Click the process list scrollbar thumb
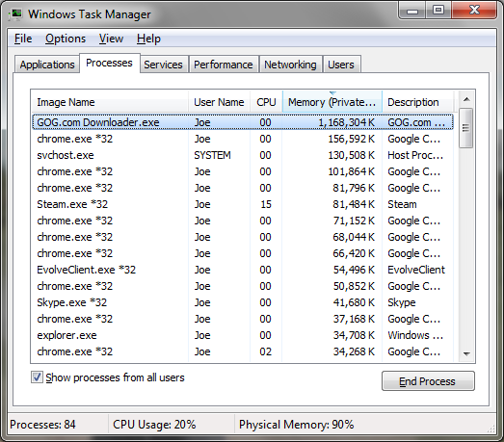 [466, 128]
